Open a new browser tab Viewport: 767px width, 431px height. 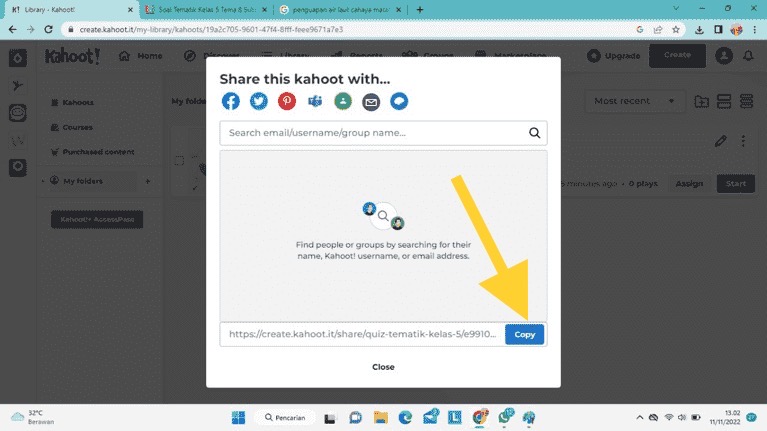420,9
